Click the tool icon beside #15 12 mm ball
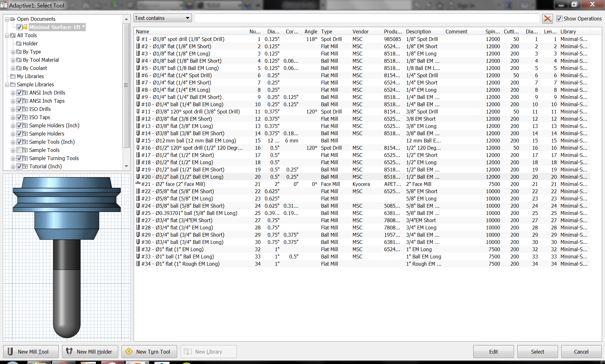 coord(138,141)
